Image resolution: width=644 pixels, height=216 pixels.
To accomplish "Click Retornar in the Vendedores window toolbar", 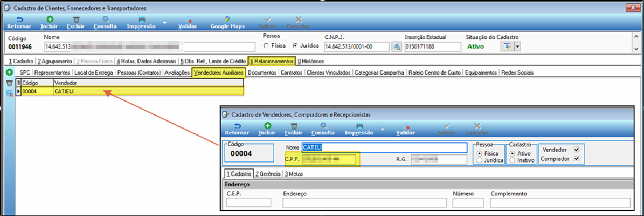I will pos(237,129).
